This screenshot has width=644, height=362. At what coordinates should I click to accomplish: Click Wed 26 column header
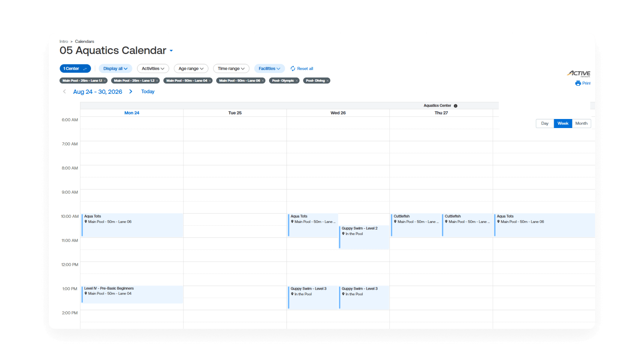tap(338, 113)
